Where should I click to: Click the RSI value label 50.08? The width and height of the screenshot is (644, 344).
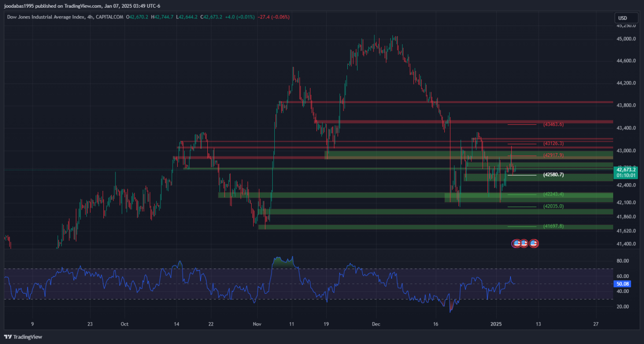pyautogui.click(x=623, y=284)
